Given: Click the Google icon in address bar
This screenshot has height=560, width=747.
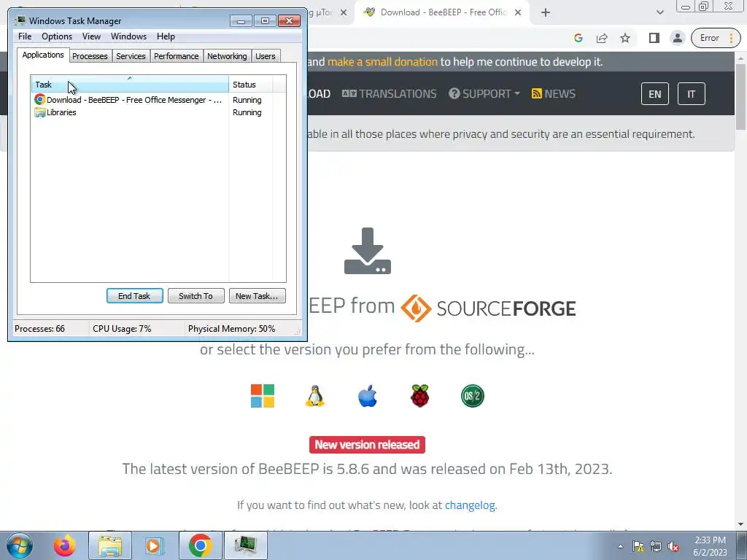Looking at the screenshot, I should coord(578,38).
